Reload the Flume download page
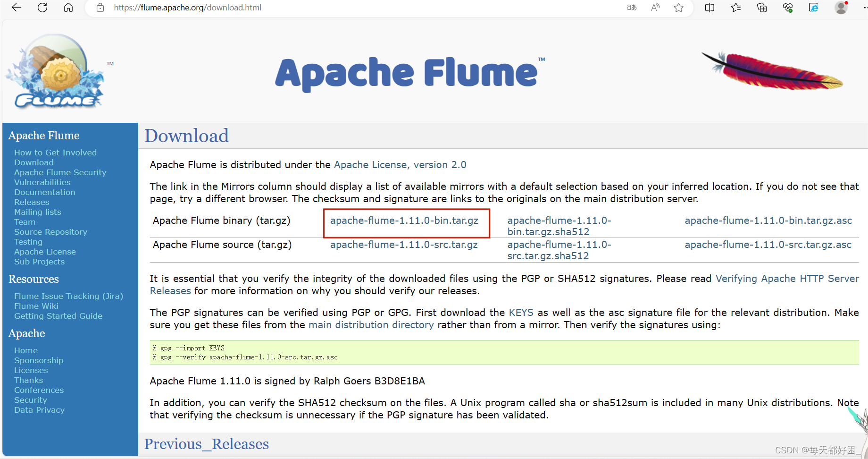The width and height of the screenshot is (868, 459). (42, 8)
